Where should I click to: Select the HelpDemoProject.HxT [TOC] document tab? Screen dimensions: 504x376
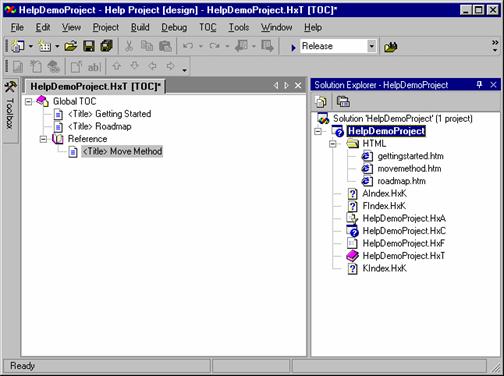(95, 86)
